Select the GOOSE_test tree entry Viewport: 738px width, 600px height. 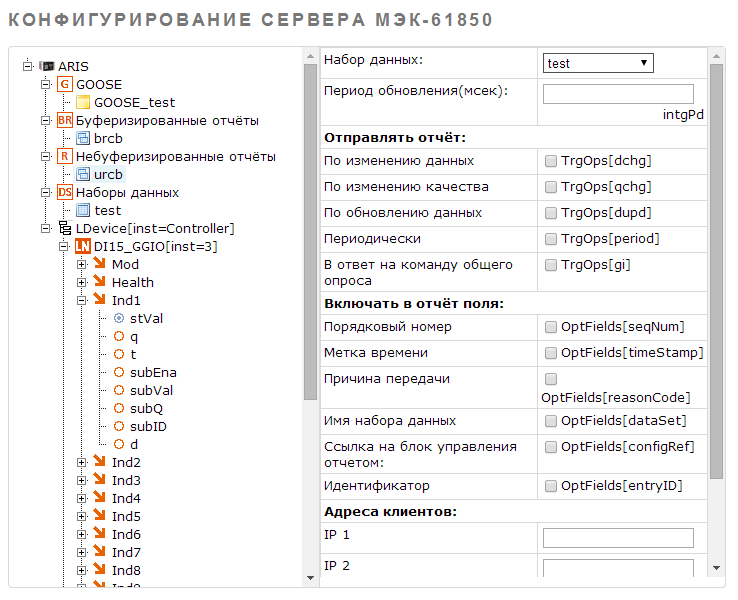coord(134,103)
